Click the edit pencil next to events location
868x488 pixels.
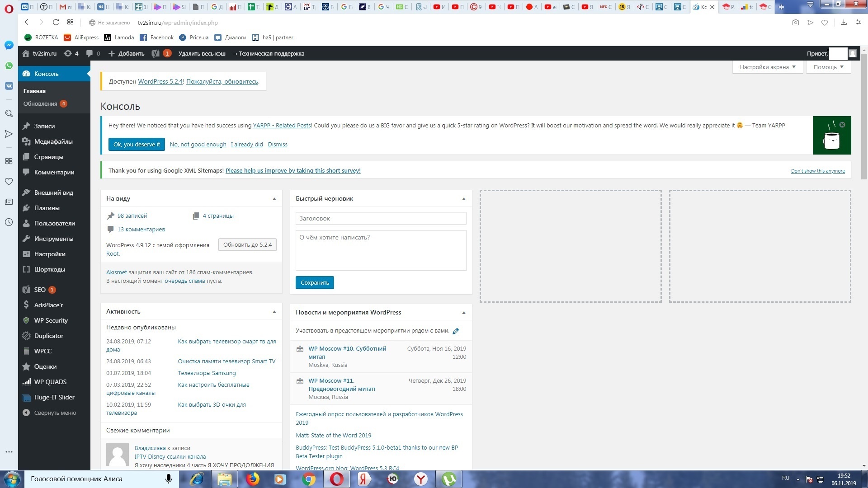[x=456, y=331]
